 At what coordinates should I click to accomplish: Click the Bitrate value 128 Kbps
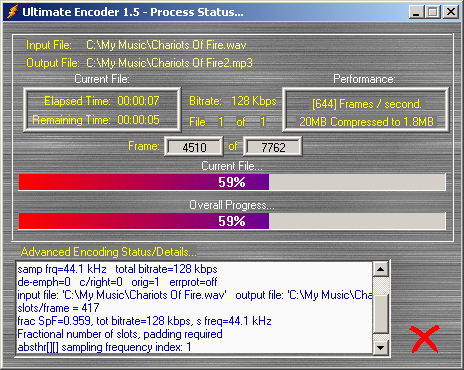(254, 101)
